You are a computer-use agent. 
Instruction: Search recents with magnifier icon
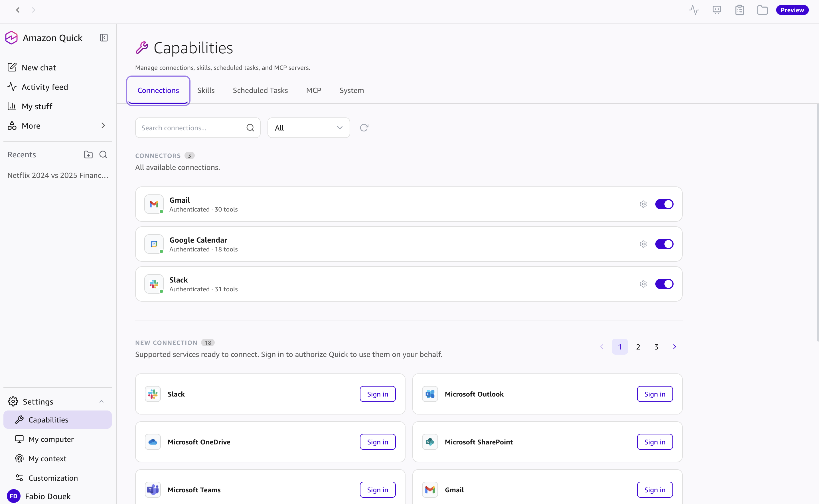(104, 155)
